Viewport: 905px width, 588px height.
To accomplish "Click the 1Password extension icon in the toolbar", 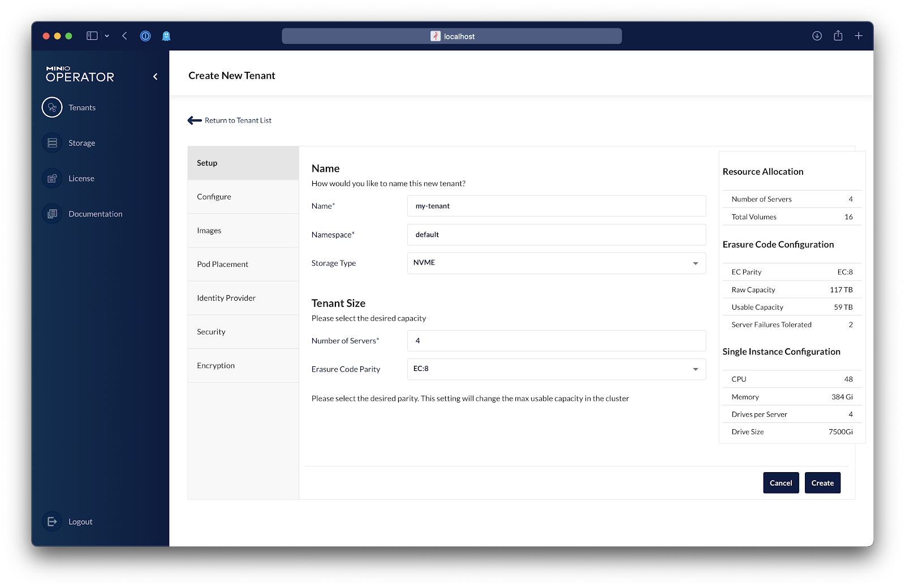I will pos(145,36).
